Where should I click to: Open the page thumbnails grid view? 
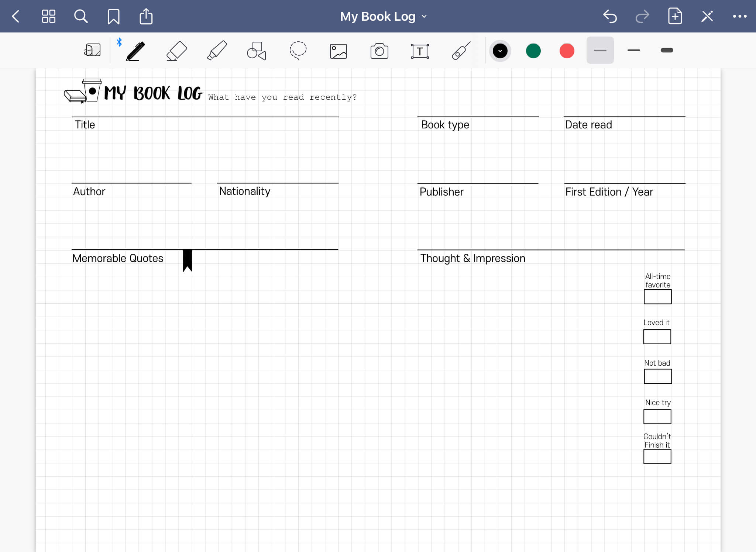pos(48,16)
